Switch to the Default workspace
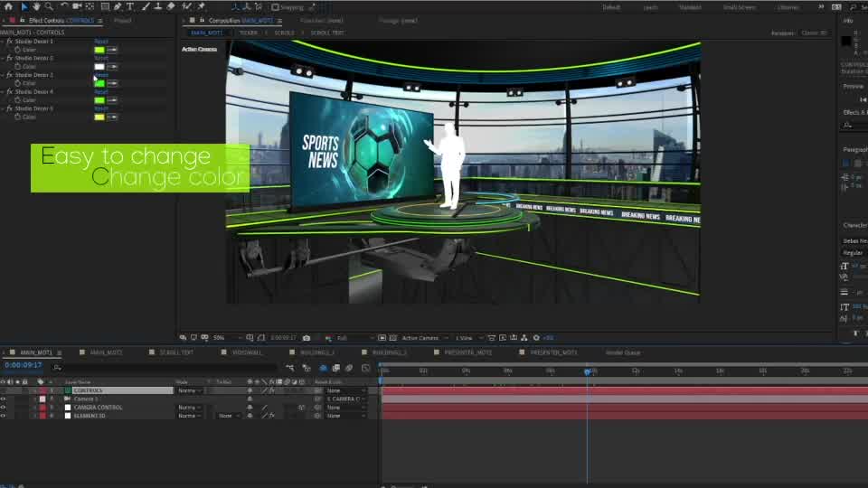The width and height of the screenshot is (868, 488). (x=611, y=7)
